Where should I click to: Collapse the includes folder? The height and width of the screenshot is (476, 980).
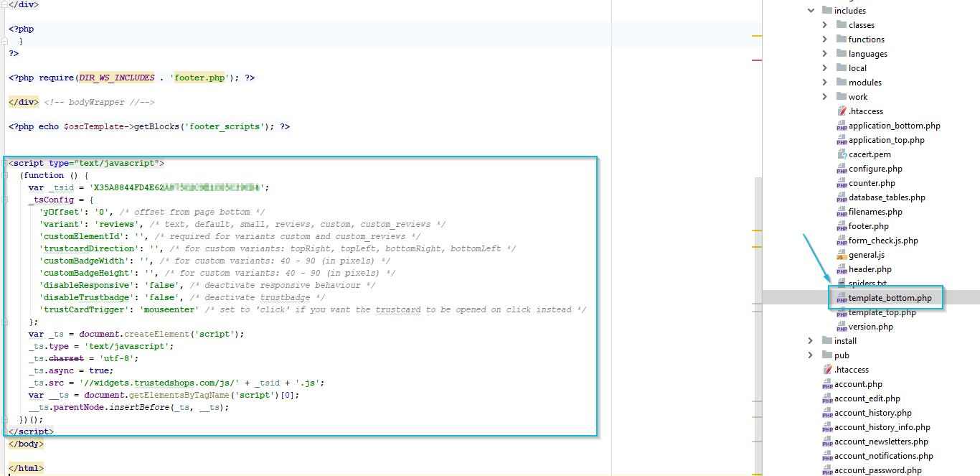[x=811, y=11]
